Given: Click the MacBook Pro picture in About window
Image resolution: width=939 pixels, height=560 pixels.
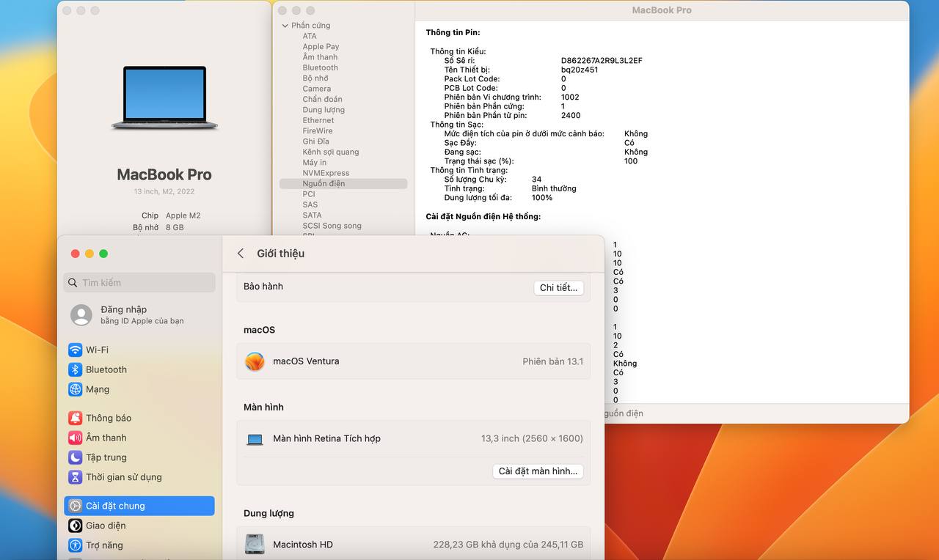Looking at the screenshot, I should point(164,98).
